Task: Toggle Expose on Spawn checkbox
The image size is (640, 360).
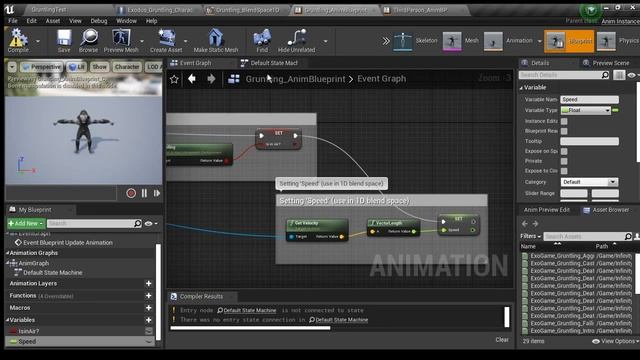Action: click(564, 151)
